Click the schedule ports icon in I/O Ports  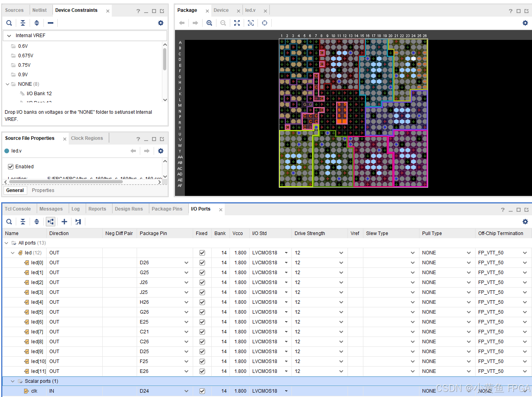point(78,222)
